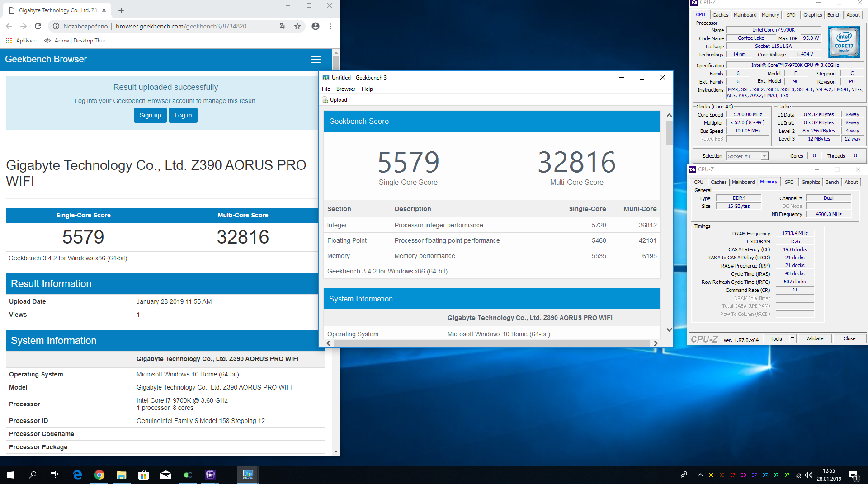Image resolution: width=868 pixels, height=484 pixels.
Task: Open Chrome's three-dot menu
Action: click(330, 26)
